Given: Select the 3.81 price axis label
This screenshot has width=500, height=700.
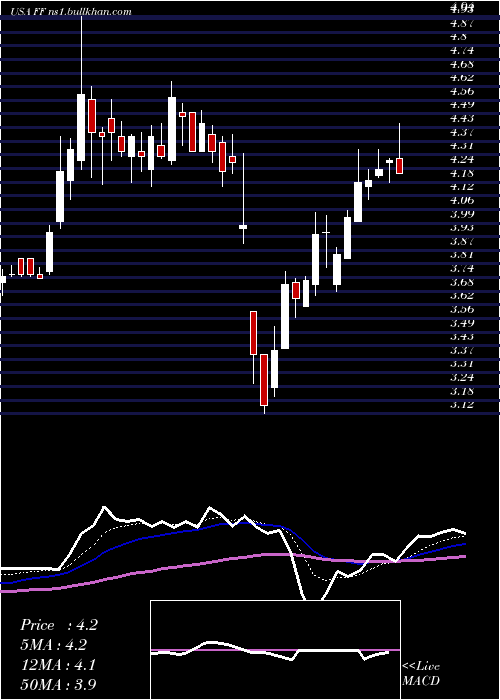Looking at the screenshot, I should pyautogui.click(x=461, y=255).
